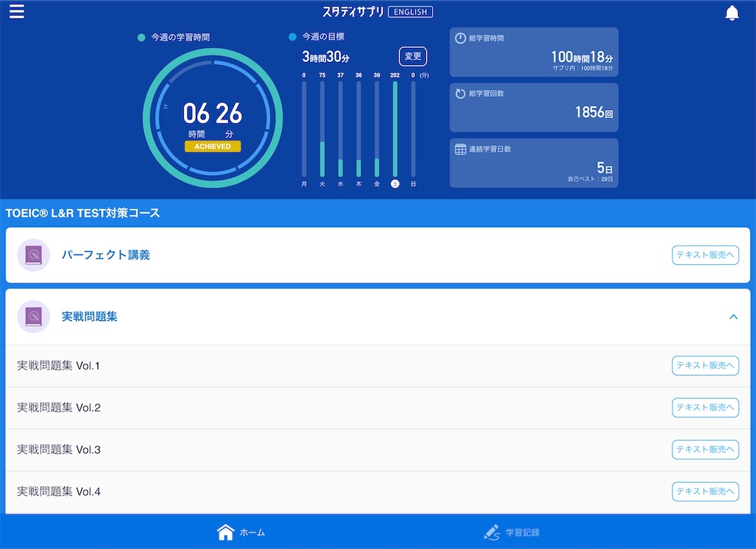This screenshot has height=549, width=756.
Task: Go to the ホーム tab
Action: (x=241, y=532)
